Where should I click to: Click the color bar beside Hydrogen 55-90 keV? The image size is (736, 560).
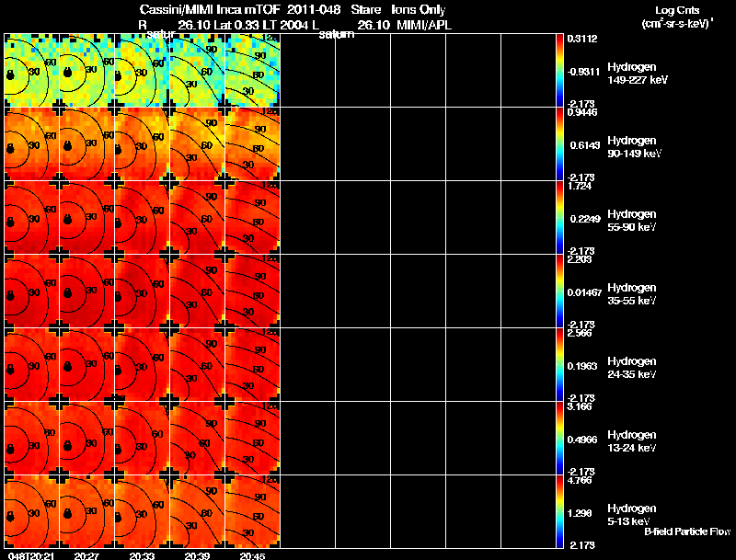[559, 217]
